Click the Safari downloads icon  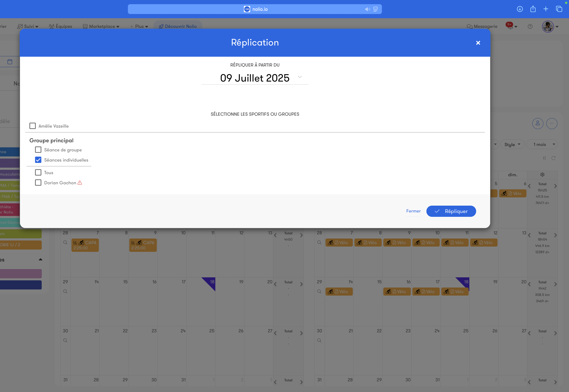click(x=520, y=9)
